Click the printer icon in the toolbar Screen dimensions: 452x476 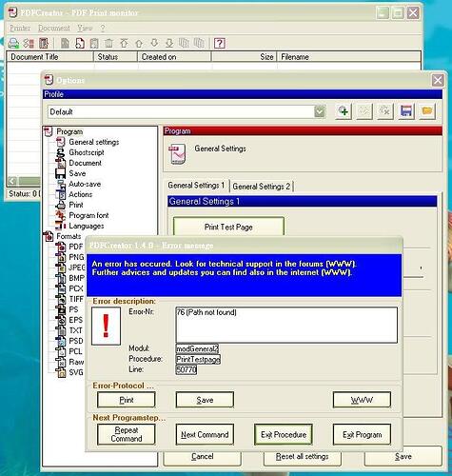(x=13, y=43)
